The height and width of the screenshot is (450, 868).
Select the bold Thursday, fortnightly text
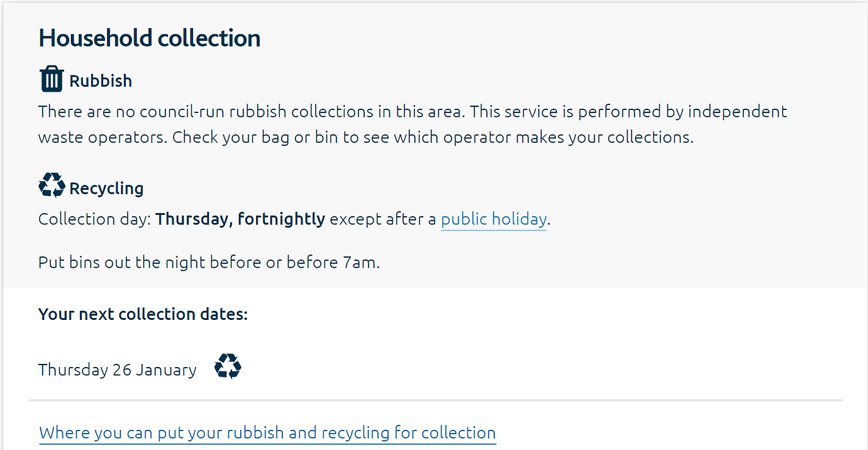coord(240,219)
